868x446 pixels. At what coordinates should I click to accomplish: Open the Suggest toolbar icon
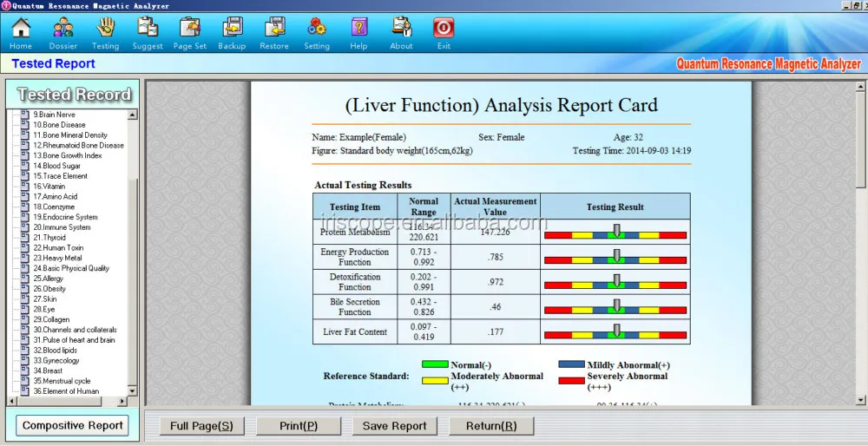click(x=148, y=32)
